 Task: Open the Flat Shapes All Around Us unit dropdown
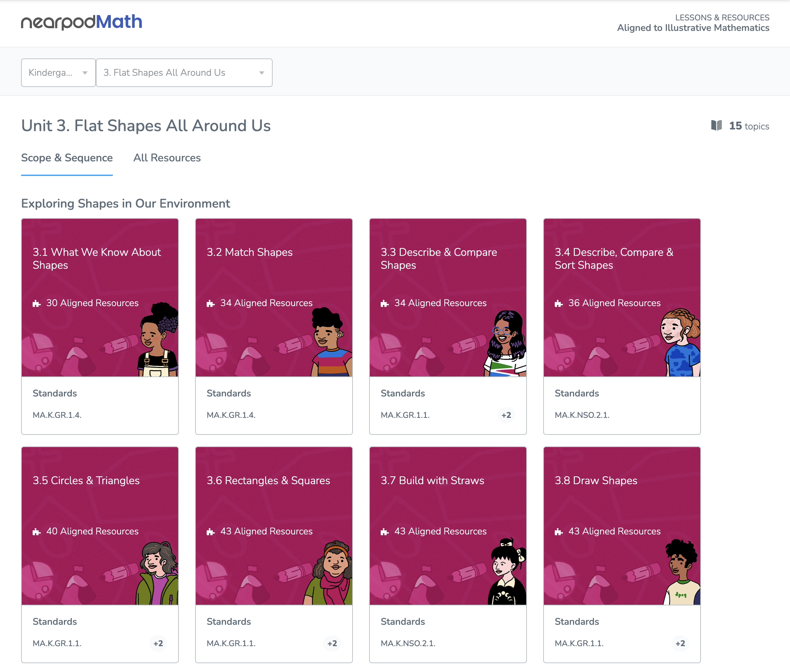184,72
